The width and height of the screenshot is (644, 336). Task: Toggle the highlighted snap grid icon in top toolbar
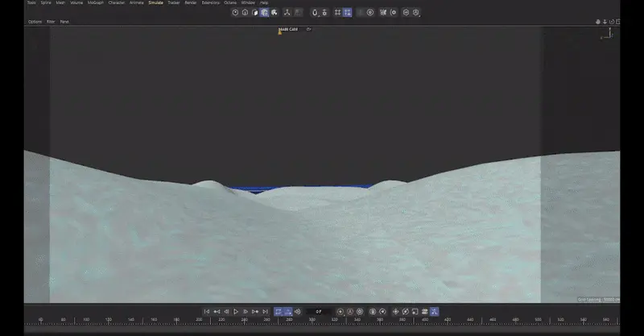[347, 12]
